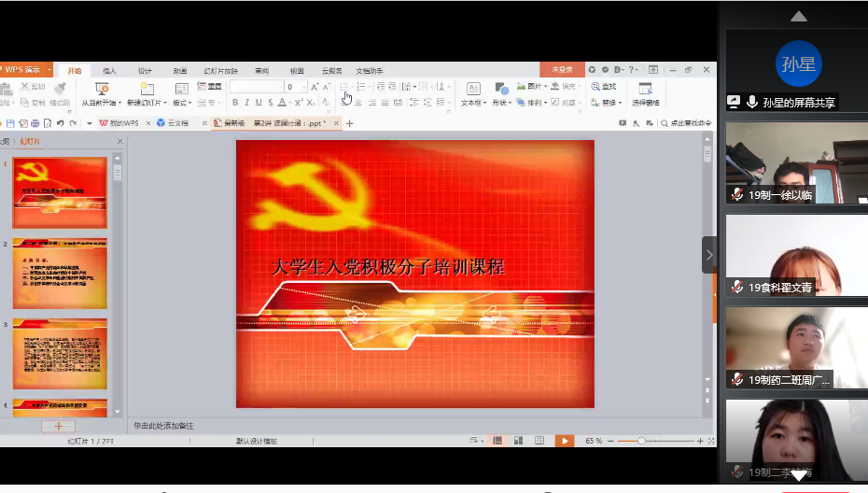This screenshot has height=493, width=868.
Task: Click the 文本框 text box icon
Action: pos(472,90)
